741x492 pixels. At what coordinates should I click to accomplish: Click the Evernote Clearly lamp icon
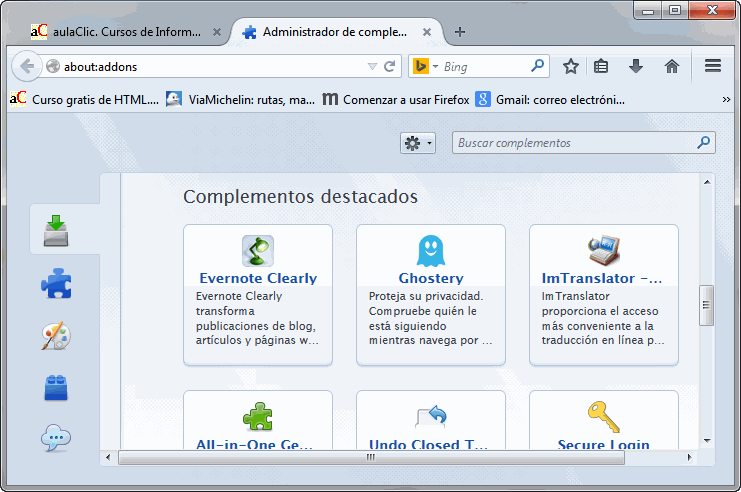258,251
